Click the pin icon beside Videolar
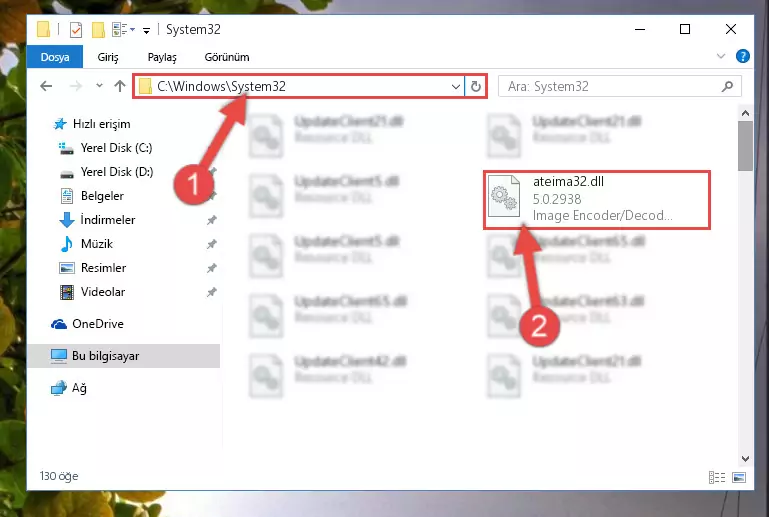Image resolution: width=769 pixels, height=517 pixels. [211, 292]
